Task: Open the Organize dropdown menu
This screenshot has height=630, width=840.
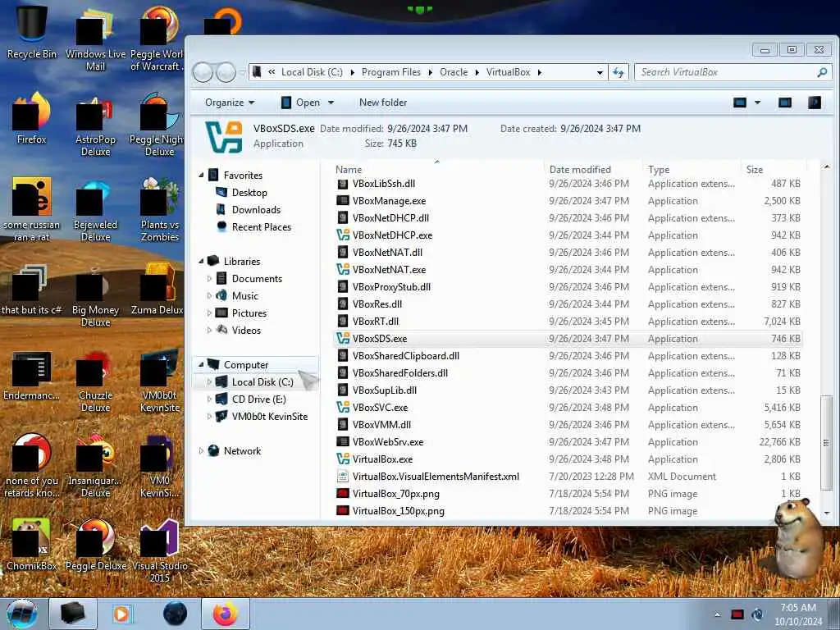Action: [x=230, y=103]
